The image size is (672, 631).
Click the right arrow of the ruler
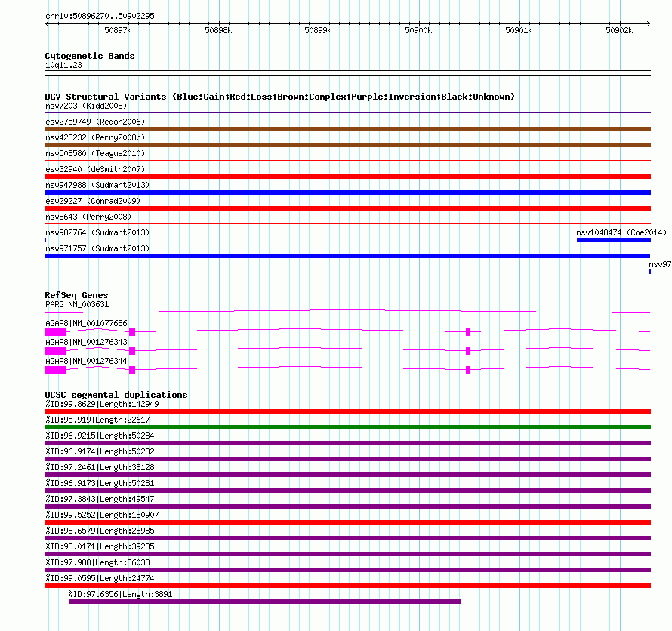[649, 23]
